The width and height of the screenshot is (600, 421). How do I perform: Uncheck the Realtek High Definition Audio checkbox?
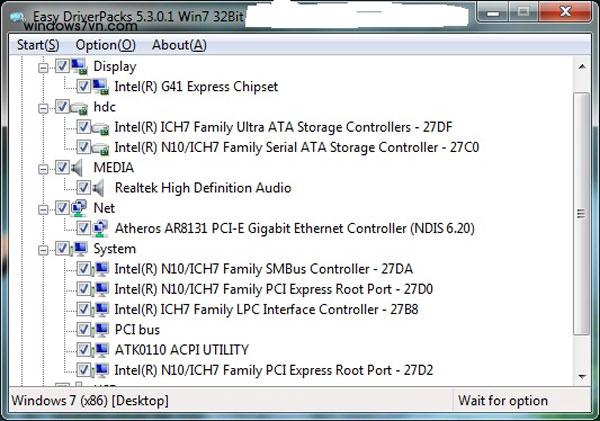(x=83, y=188)
